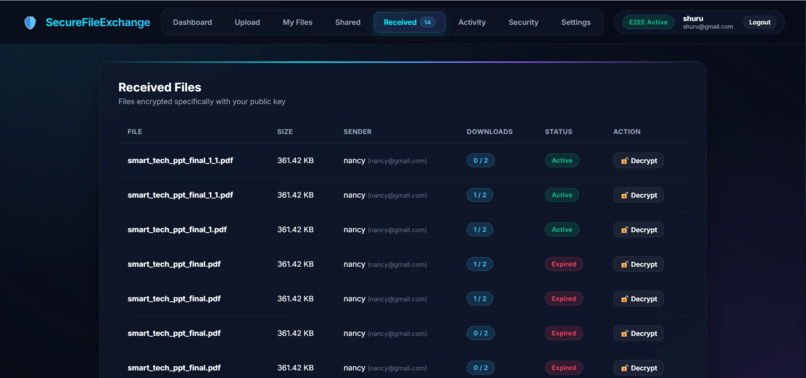Screen dimensions: 806x378
Task: Switch to the My Files tab
Action: point(297,23)
